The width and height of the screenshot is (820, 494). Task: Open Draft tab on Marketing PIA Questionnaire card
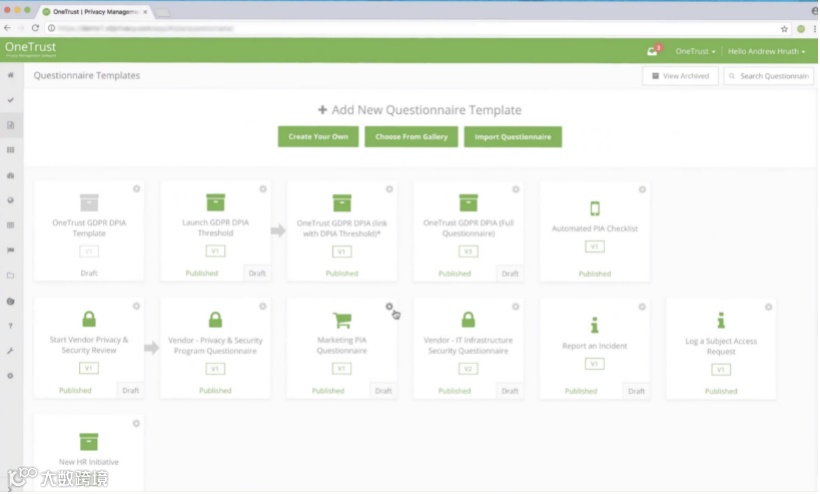384,391
